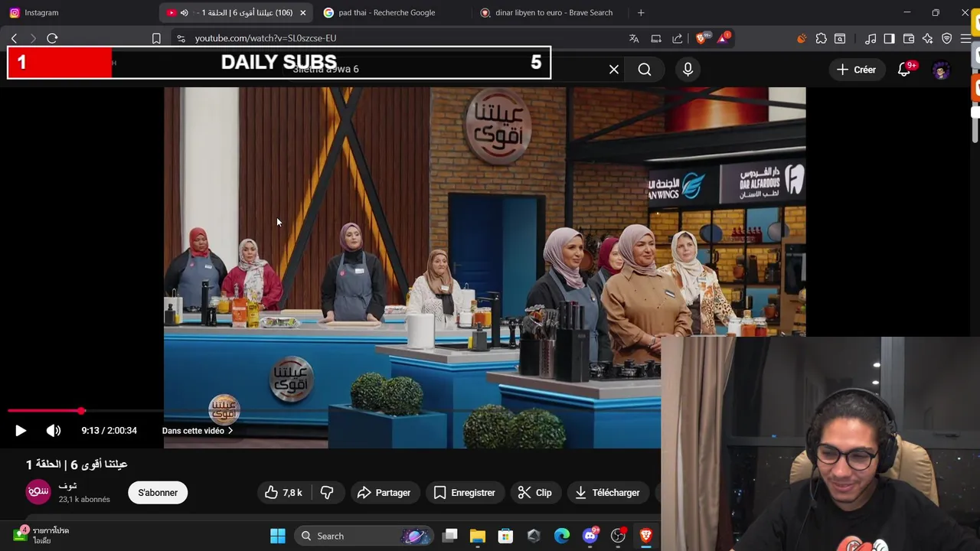The height and width of the screenshot is (551, 980).
Task: Create a Clip with the scissors button
Action: [x=535, y=493]
